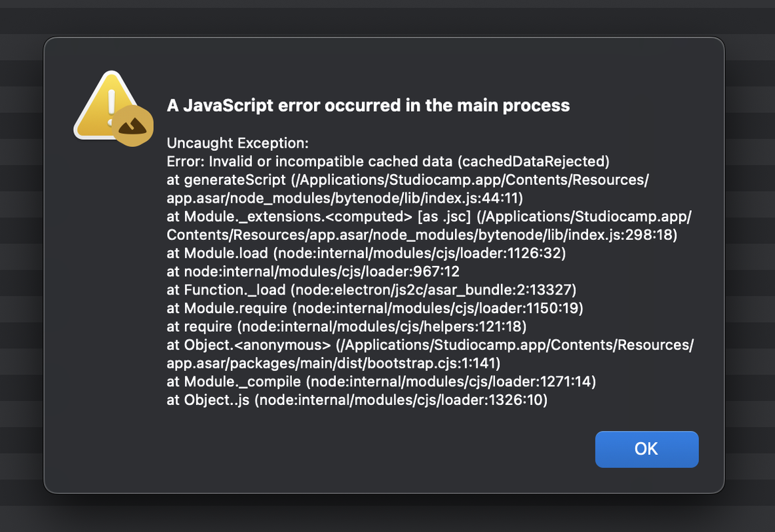Select the 'cachedDataRejected' error message line
The width and height of the screenshot is (775, 532).
click(x=388, y=162)
